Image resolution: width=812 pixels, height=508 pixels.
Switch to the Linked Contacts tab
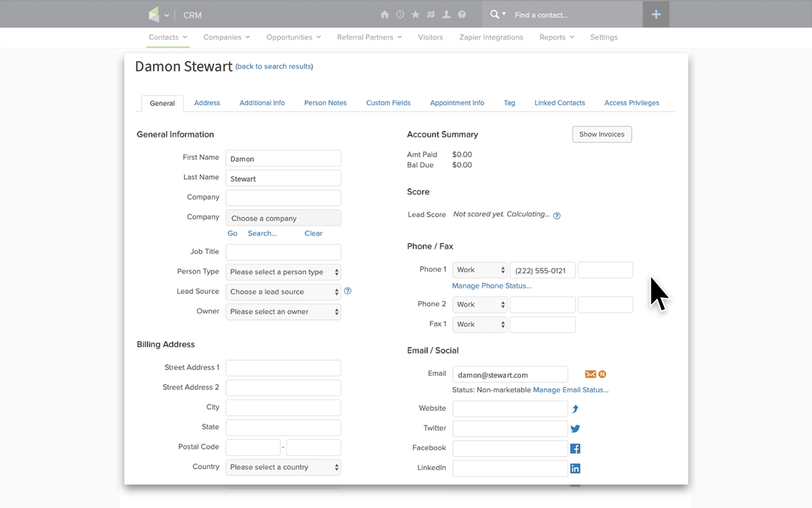(x=560, y=103)
